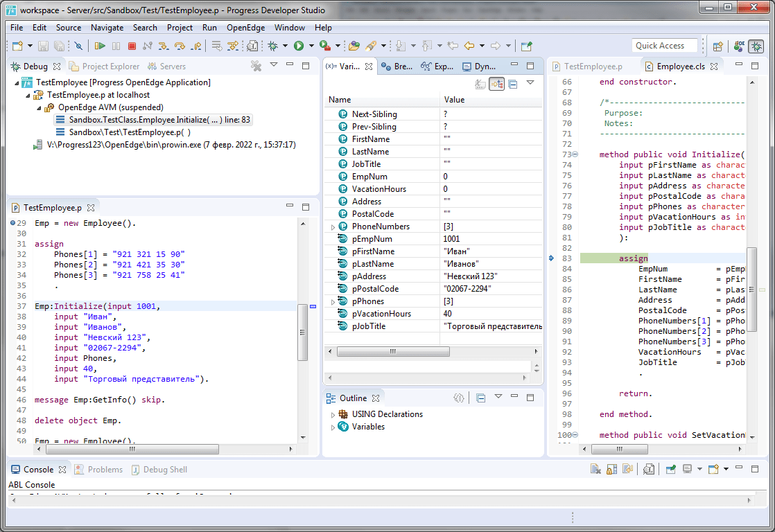This screenshot has height=532, width=775.
Task: Switch to TestEmployee.p tab in right editor
Action: (588, 66)
